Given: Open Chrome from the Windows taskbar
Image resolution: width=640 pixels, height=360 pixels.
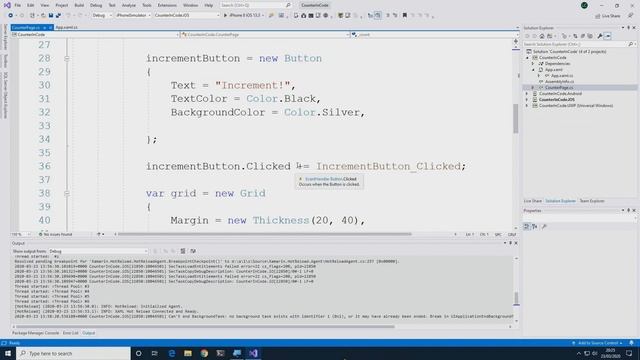Looking at the screenshot, I should point(204,353).
